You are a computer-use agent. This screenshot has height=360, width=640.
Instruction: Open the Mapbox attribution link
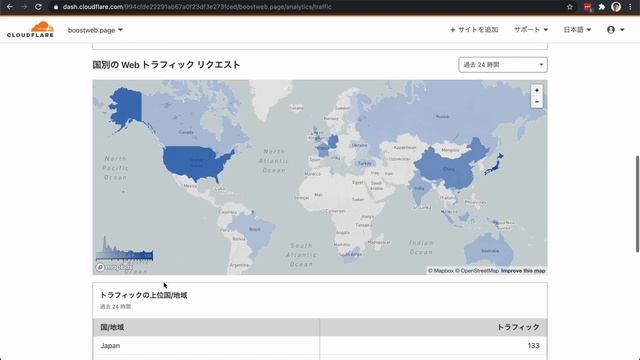tap(441, 271)
